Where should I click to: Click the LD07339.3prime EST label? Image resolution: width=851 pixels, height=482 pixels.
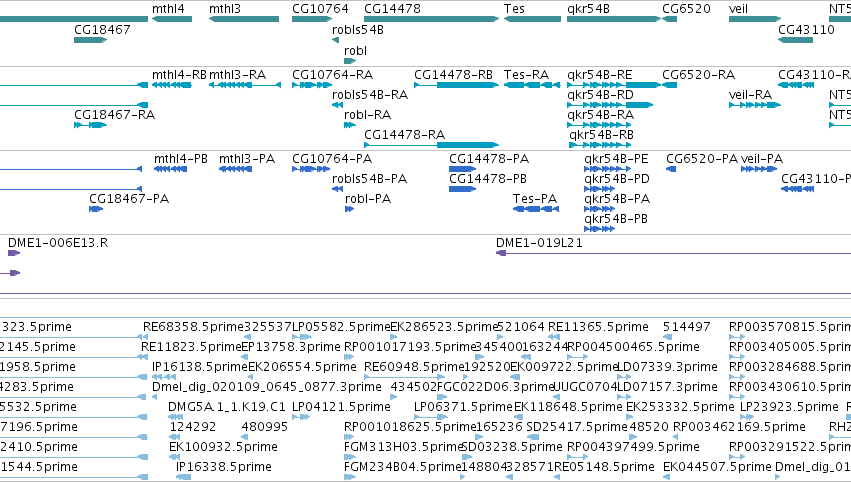pyautogui.click(x=668, y=367)
